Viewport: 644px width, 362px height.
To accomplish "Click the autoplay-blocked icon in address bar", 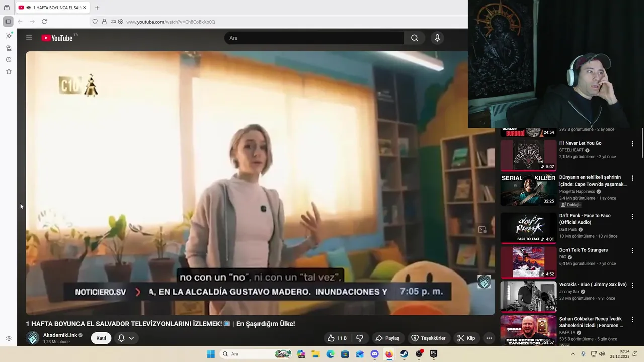I will (120, 22).
